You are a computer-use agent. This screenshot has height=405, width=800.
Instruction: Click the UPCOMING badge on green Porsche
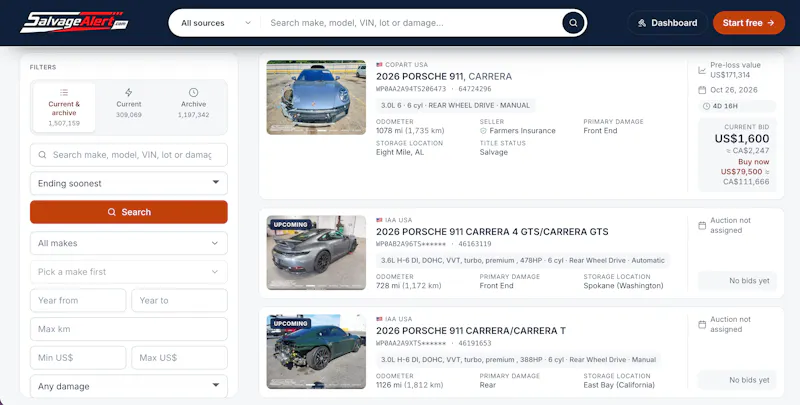[x=290, y=323]
